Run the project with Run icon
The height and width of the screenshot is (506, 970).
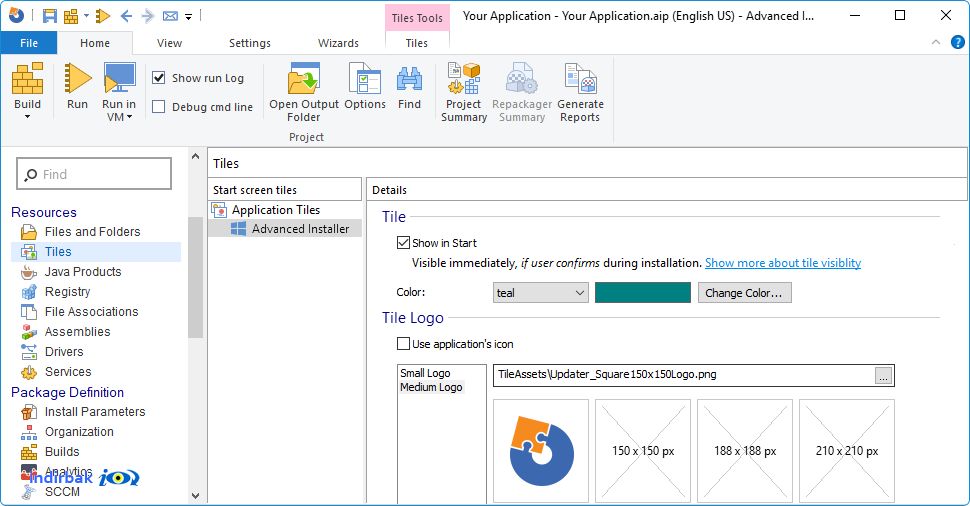[x=77, y=79]
